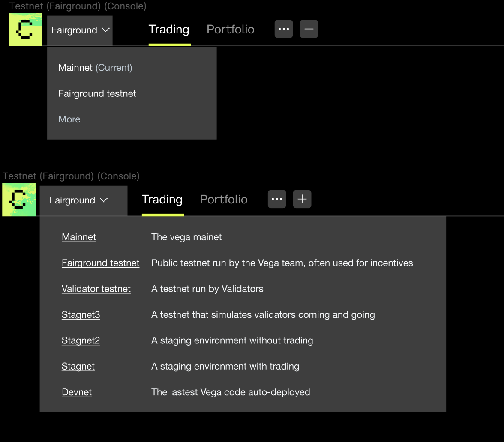The width and height of the screenshot is (504, 442).
Task: Click the Vega Console logo at top left
Action: [x=25, y=29]
